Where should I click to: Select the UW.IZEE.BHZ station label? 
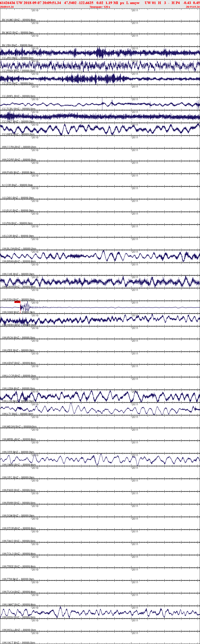click(x=18, y=350)
